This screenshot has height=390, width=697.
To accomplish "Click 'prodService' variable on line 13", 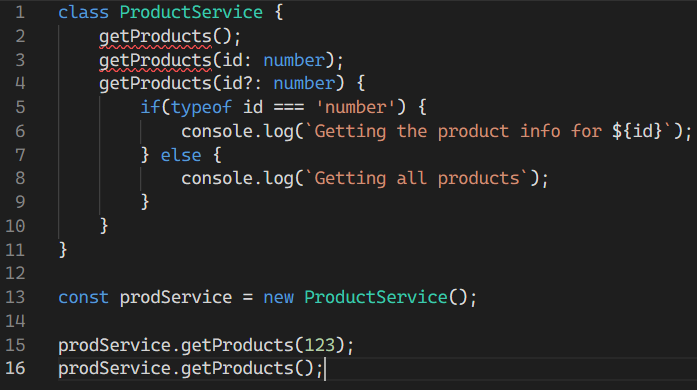I will point(176,298).
